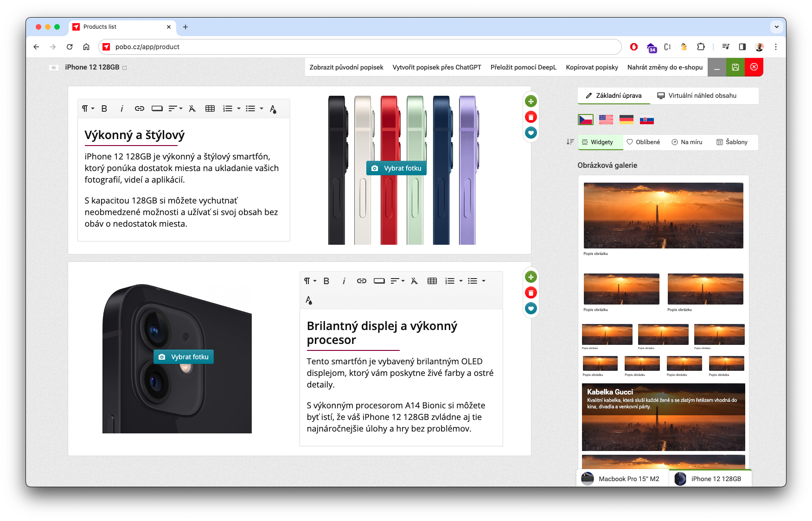Insert a link in the first text editor

pos(139,108)
